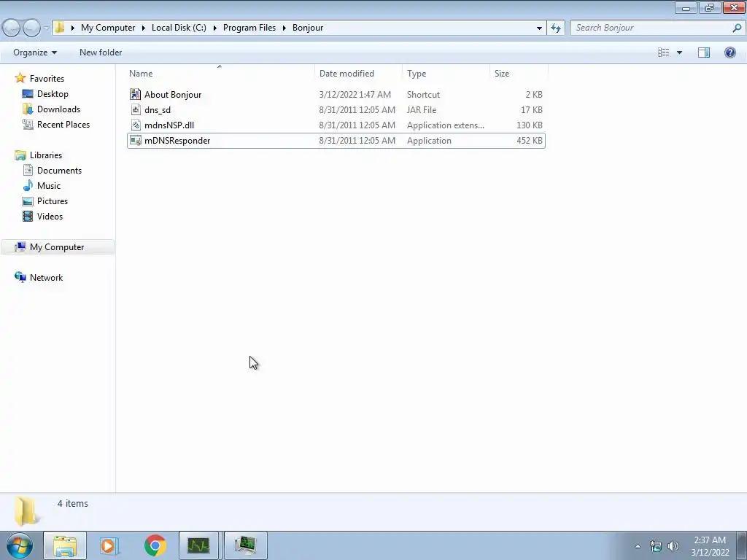This screenshot has height=560, width=747.
Task: Click the '452 KB' size cell
Action: point(530,141)
